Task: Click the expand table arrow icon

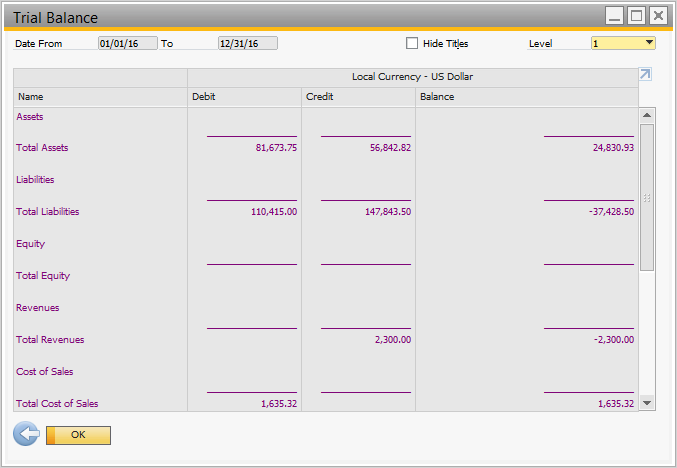Action: pos(645,75)
